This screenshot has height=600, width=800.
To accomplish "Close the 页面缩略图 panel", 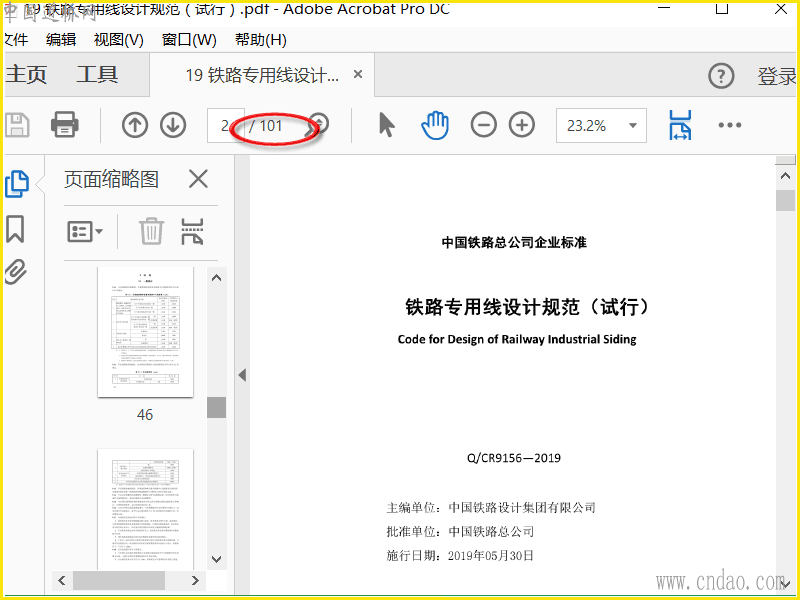I will point(198,179).
